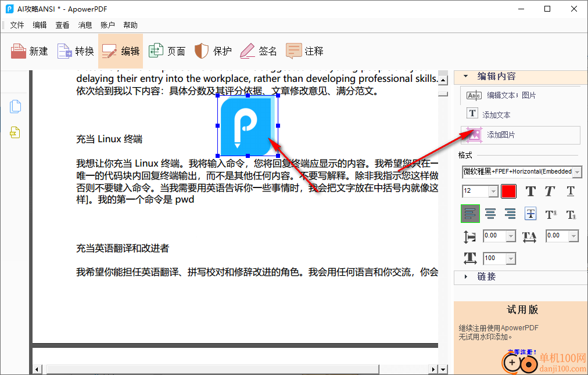
Task: Select 编辑文本; 图片 option
Action: coord(520,96)
